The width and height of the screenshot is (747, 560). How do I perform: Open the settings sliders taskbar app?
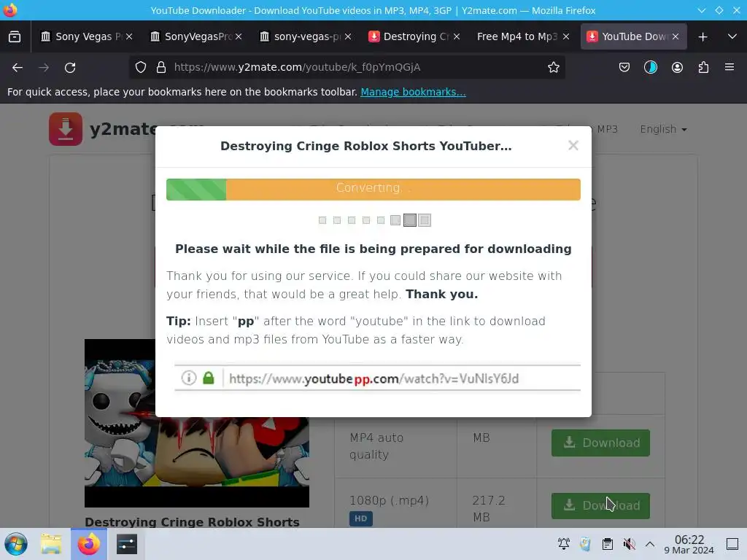[x=127, y=544]
